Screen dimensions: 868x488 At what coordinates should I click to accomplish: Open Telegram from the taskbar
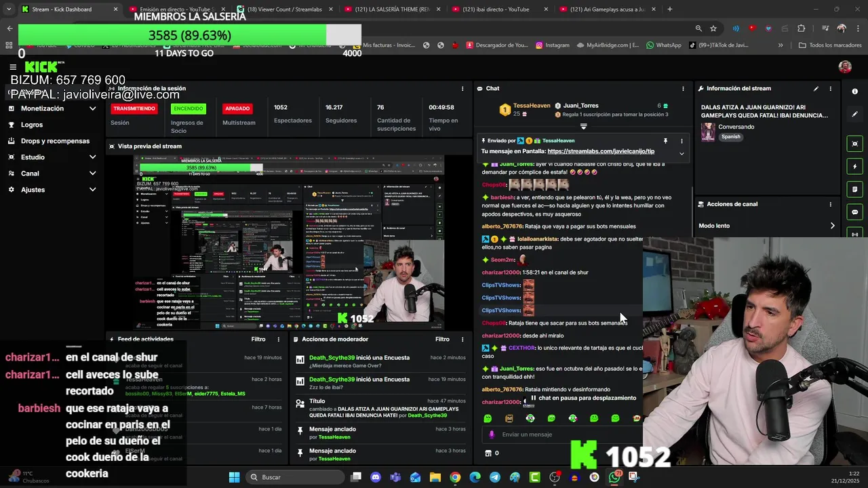pos(495,477)
